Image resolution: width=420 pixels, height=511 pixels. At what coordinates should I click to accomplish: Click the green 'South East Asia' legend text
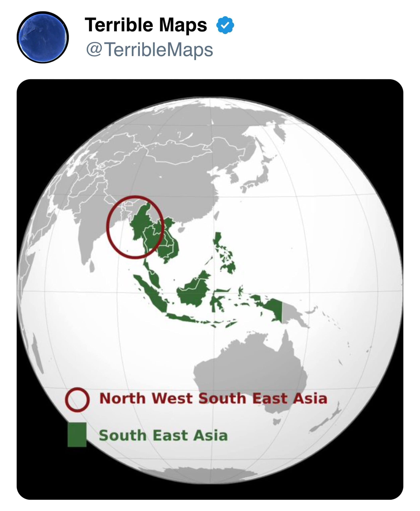(x=163, y=435)
